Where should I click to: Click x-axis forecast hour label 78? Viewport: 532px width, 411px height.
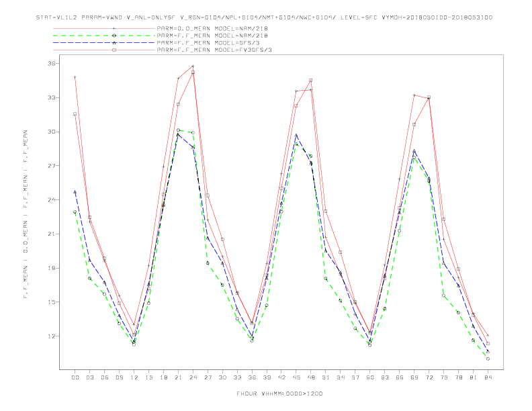coord(458,377)
